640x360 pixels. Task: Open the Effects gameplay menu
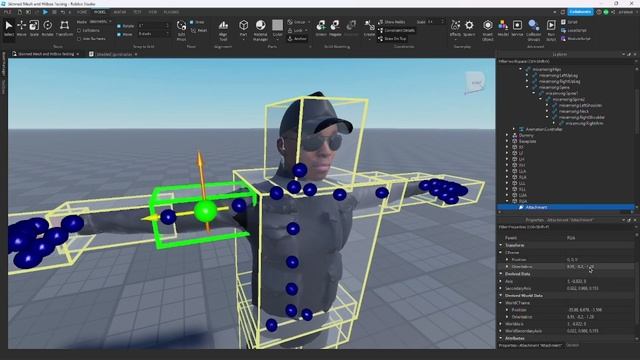click(456, 28)
